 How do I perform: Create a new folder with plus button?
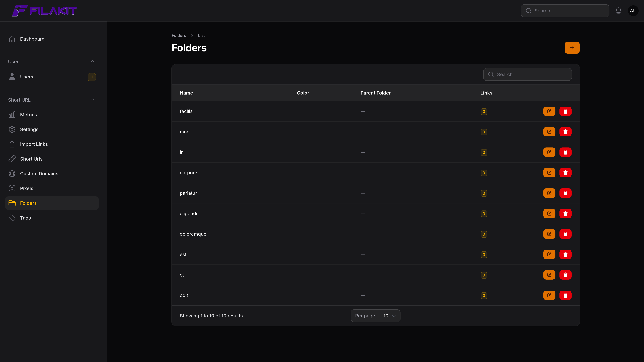(x=572, y=47)
